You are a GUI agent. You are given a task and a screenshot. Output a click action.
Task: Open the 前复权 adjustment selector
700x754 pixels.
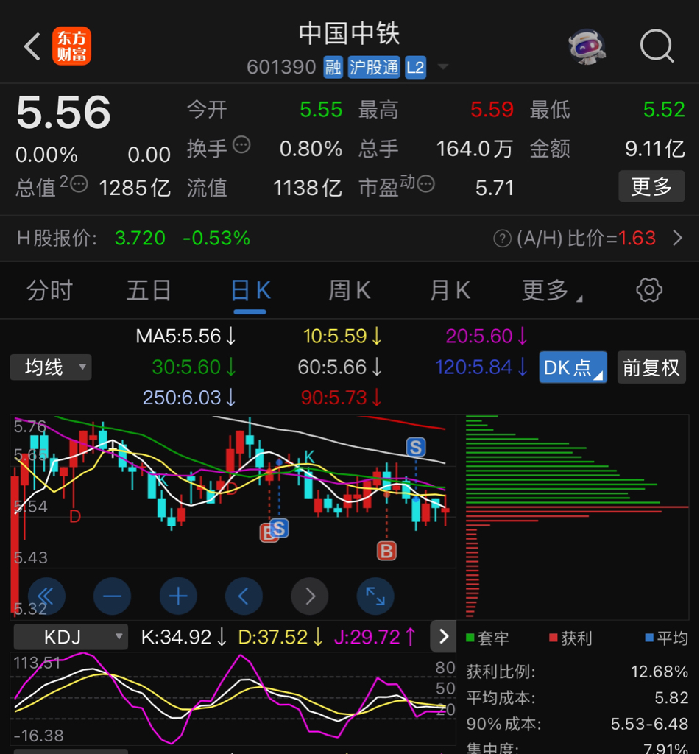[x=651, y=367]
